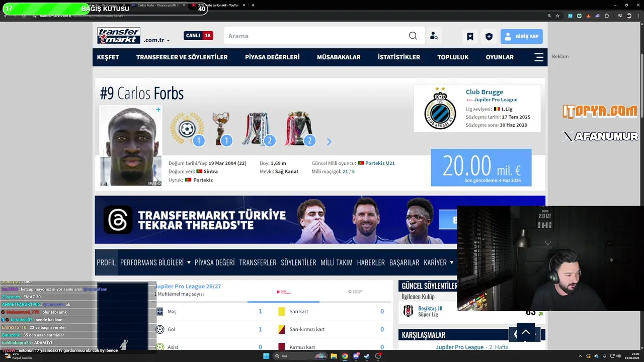The image size is (644, 362).
Task: Open the Keşfet menu
Action: (x=108, y=57)
